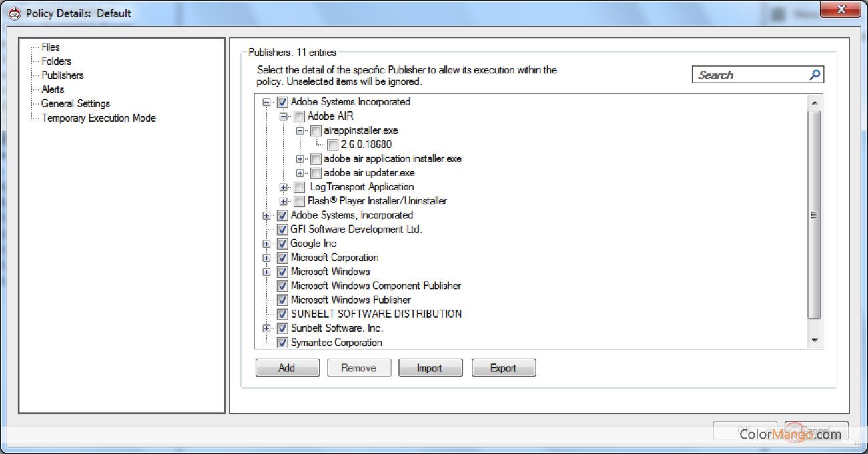Expand the Flash Player Installer/Uninstaller node
The image size is (868, 454).
(x=284, y=200)
